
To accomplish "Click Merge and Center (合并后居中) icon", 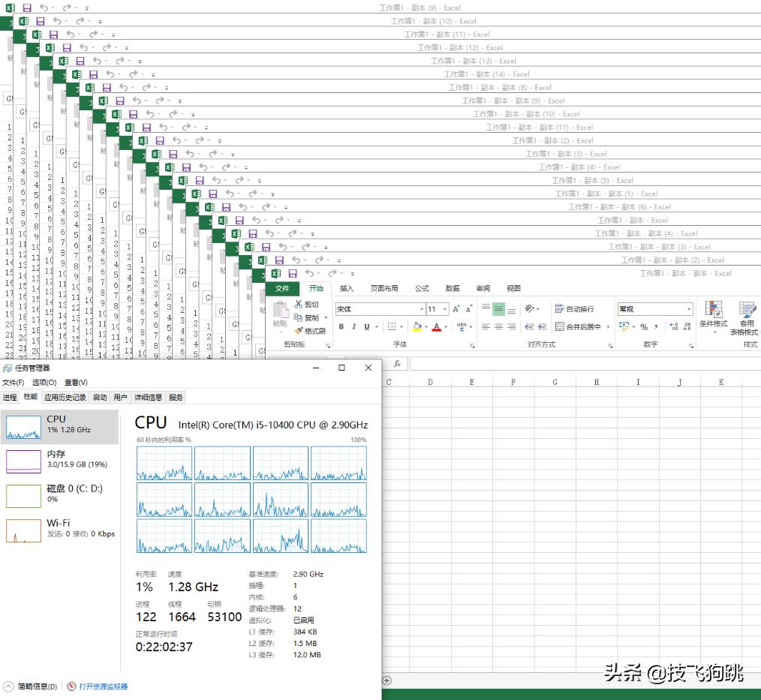I will (560, 326).
